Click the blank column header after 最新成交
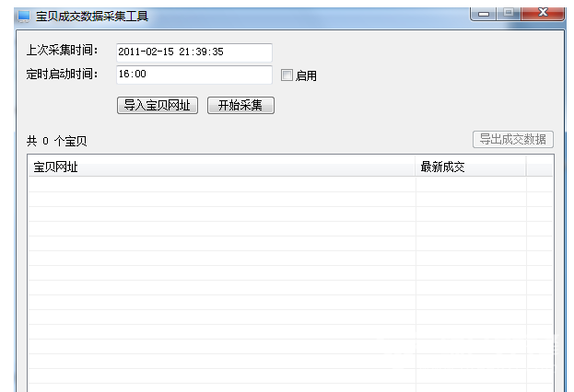 [539, 167]
